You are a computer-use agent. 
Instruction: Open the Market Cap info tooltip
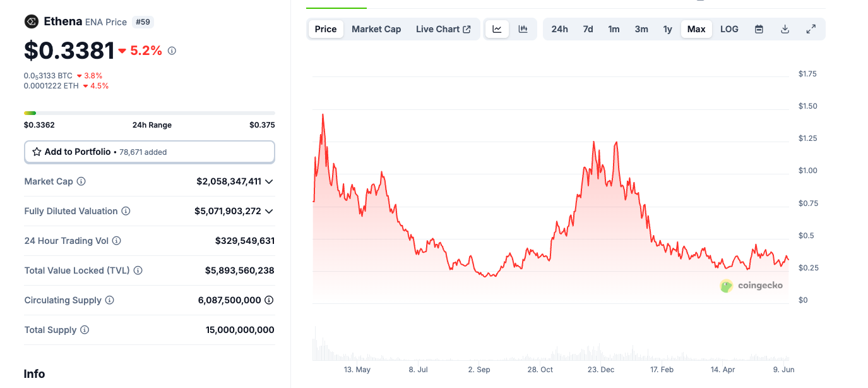(x=81, y=181)
